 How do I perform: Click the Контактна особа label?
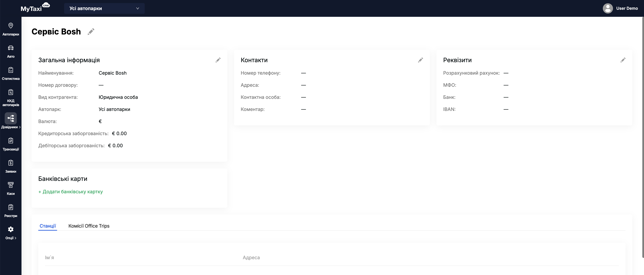click(261, 97)
